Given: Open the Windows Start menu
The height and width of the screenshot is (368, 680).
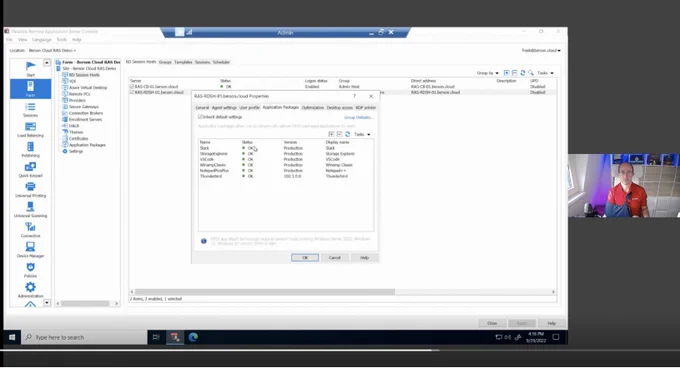Looking at the screenshot, I should (12, 337).
